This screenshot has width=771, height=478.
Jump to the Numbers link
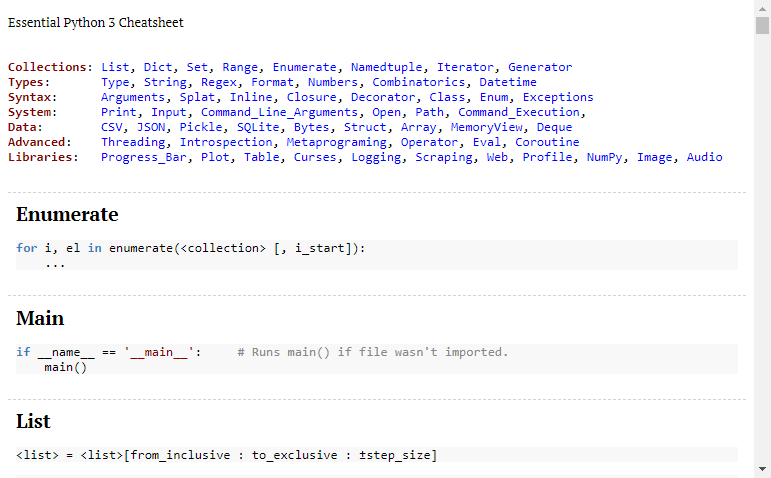(x=333, y=82)
